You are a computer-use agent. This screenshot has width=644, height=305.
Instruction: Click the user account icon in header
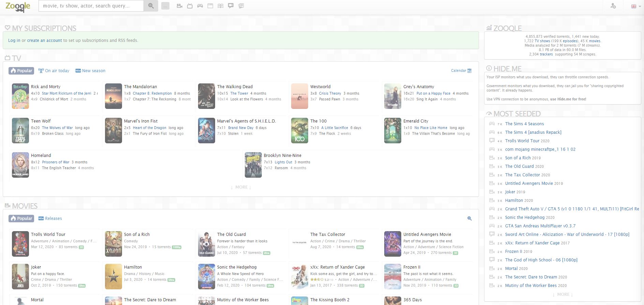click(613, 6)
